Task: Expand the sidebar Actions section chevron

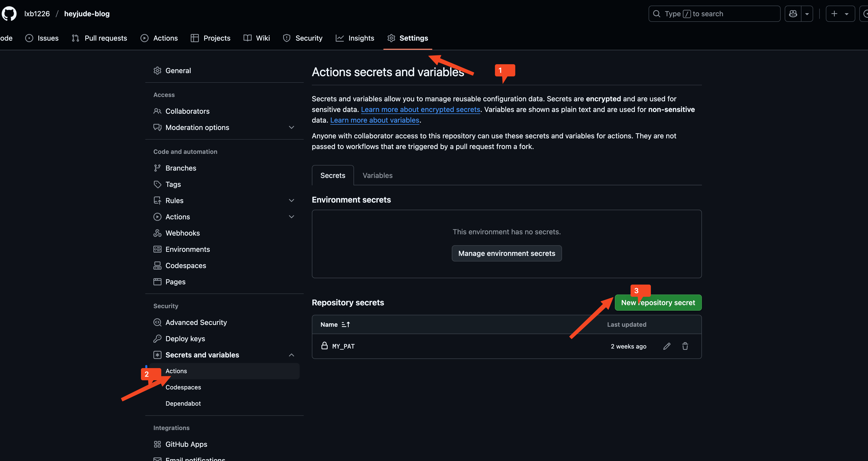Action: pyautogui.click(x=292, y=217)
